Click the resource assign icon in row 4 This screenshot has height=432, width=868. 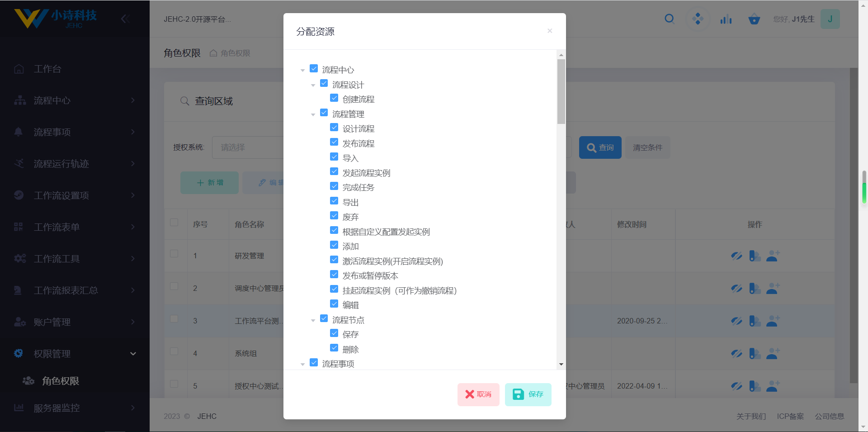point(755,353)
